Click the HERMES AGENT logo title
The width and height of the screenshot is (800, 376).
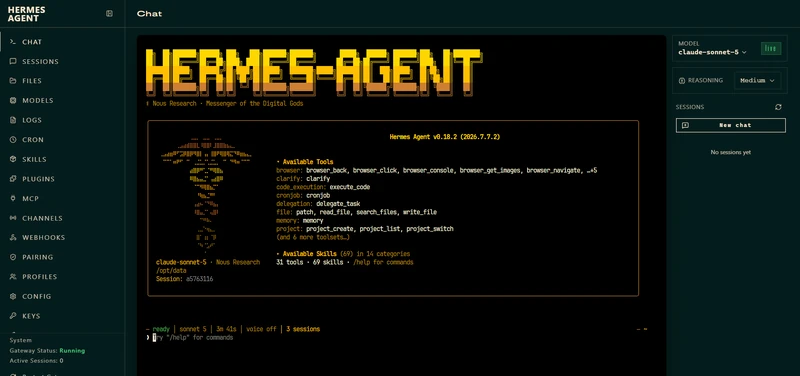pos(27,14)
